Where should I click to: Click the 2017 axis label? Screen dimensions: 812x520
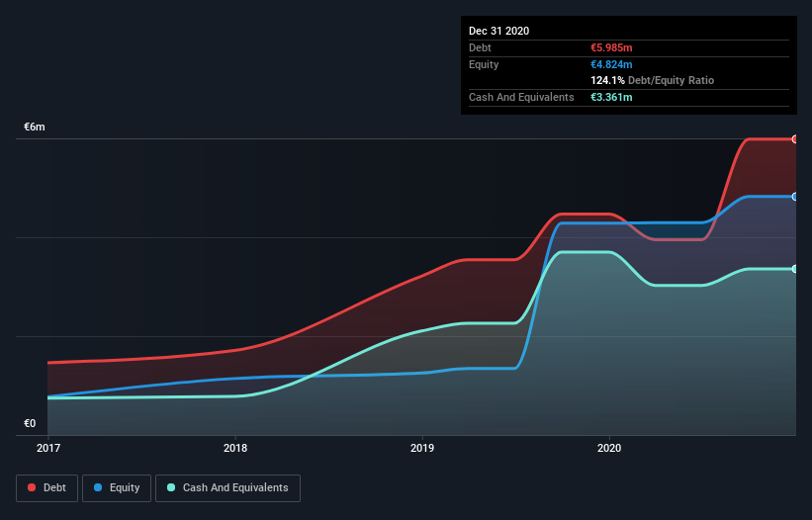pyautogui.click(x=48, y=448)
